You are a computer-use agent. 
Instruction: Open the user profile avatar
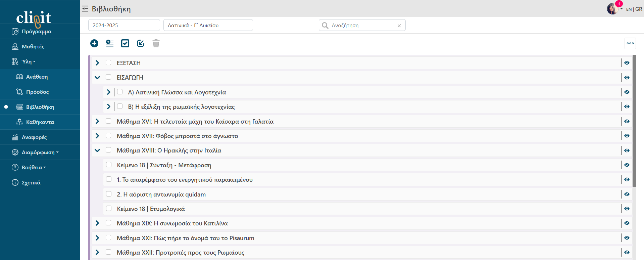(612, 9)
